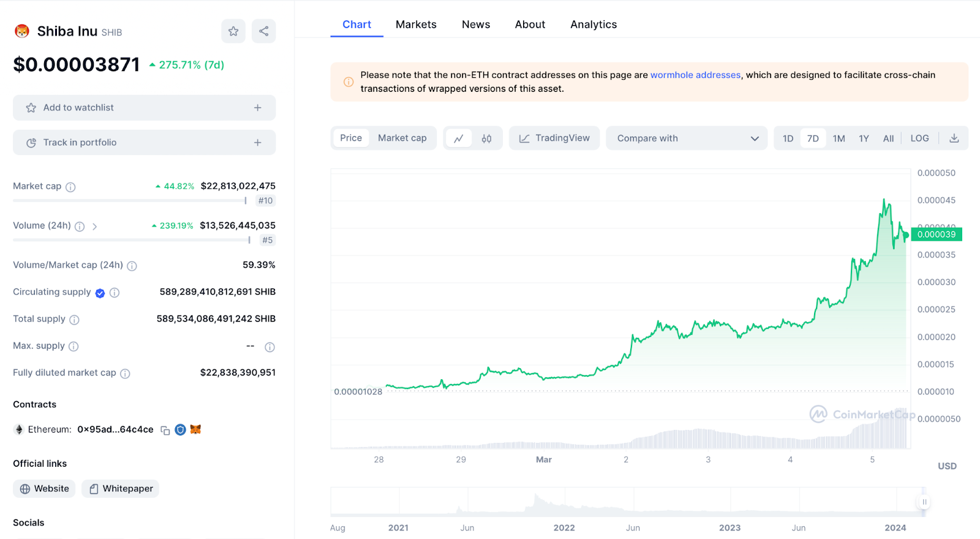Click the info icon beside Volume (24h)

[80, 226]
